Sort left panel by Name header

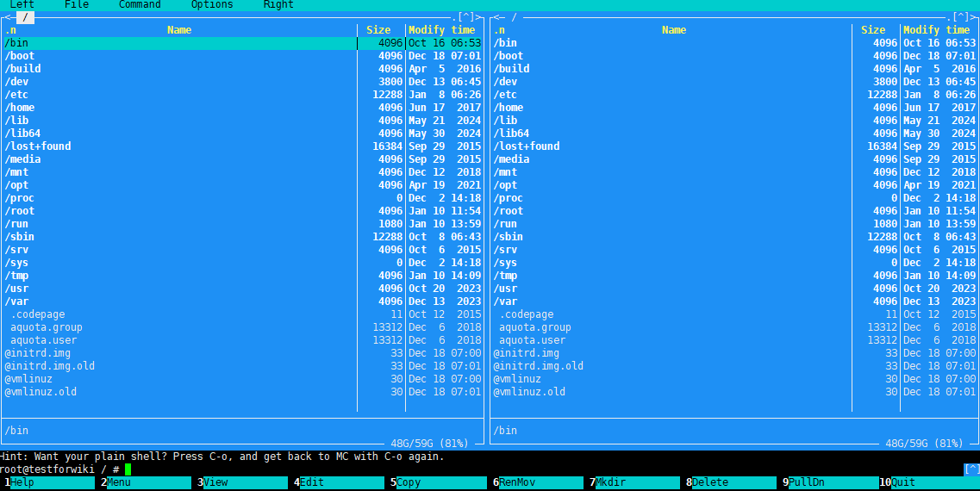coord(179,30)
